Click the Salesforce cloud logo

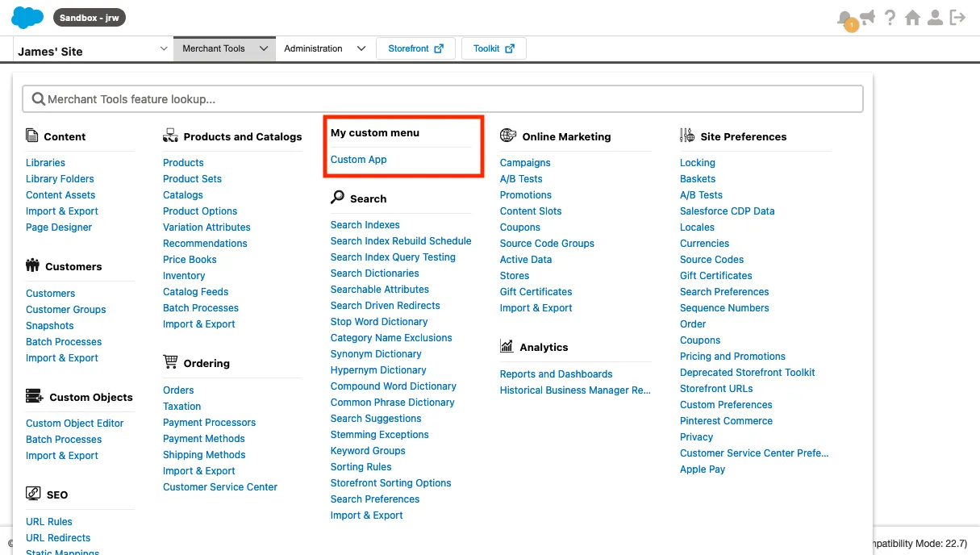(27, 17)
